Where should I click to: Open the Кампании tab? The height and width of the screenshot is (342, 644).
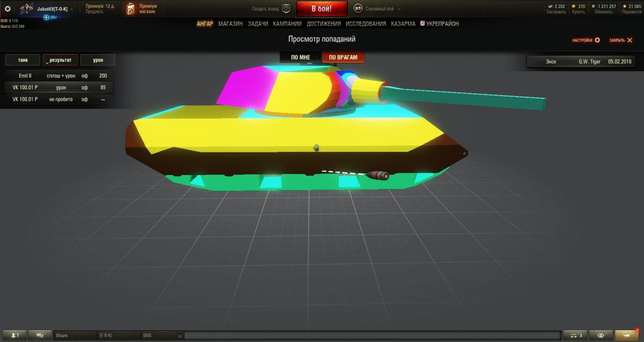287,24
